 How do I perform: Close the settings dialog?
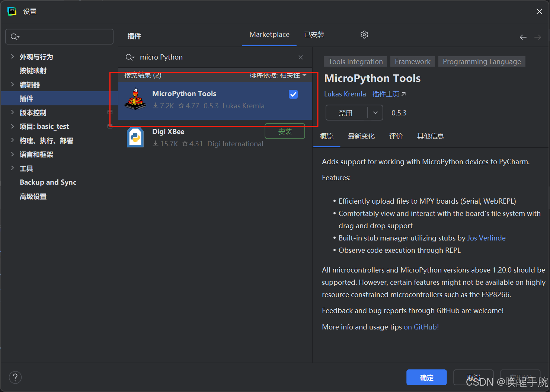pyautogui.click(x=539, y=12)
